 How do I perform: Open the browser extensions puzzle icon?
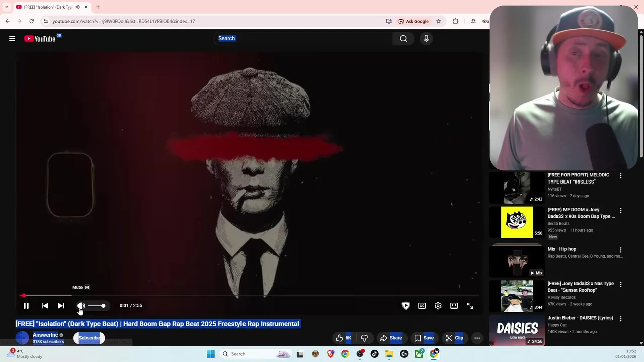pos(456,21)
